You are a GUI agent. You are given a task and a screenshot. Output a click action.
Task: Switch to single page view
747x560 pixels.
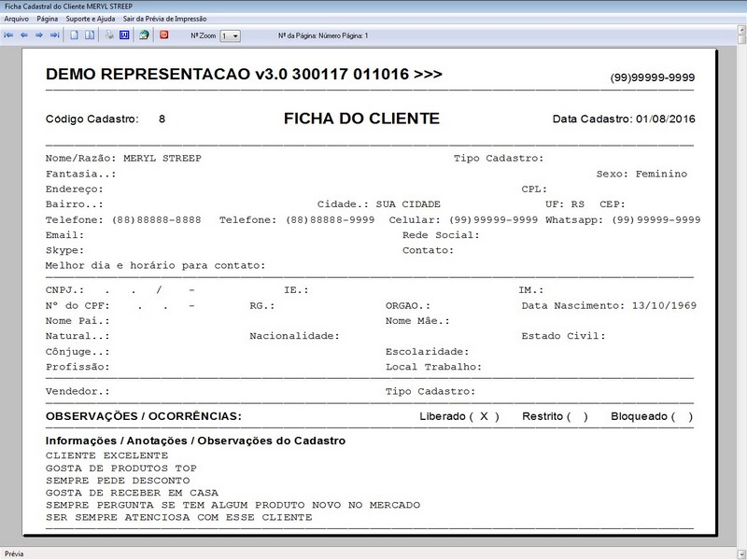[x=75, y=35]
